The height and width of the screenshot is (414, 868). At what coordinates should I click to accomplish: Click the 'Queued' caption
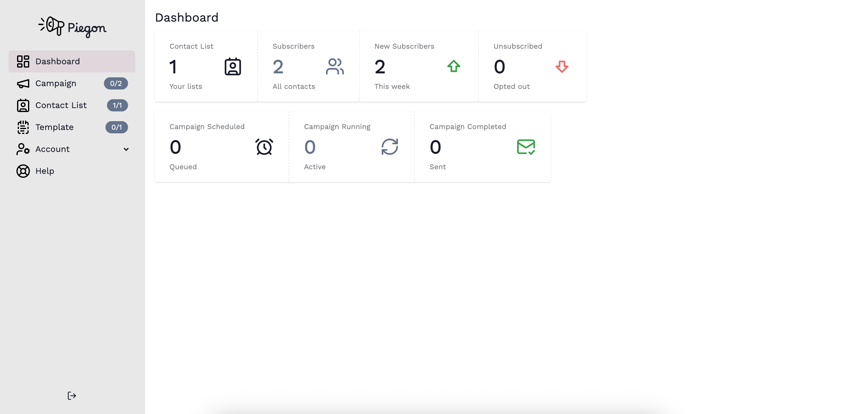pos(183,167)
